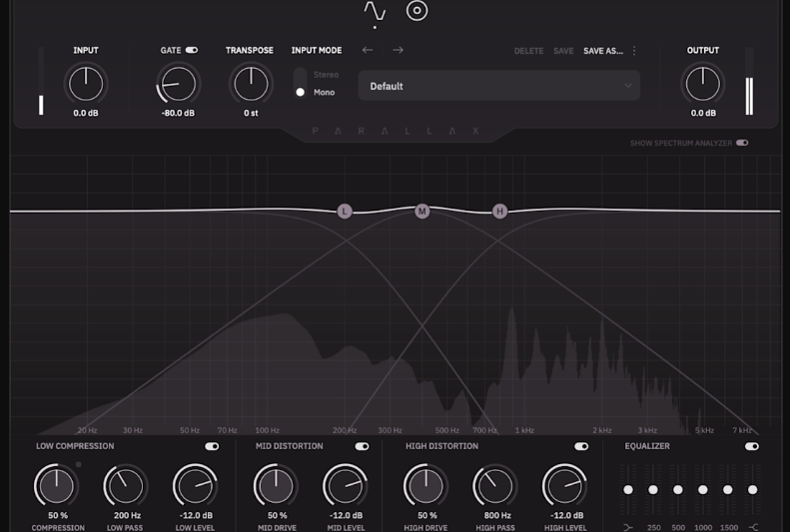Viewport: 790px width, 532px height.
Task: Select the L crossover node on graph
Action: 345,211
